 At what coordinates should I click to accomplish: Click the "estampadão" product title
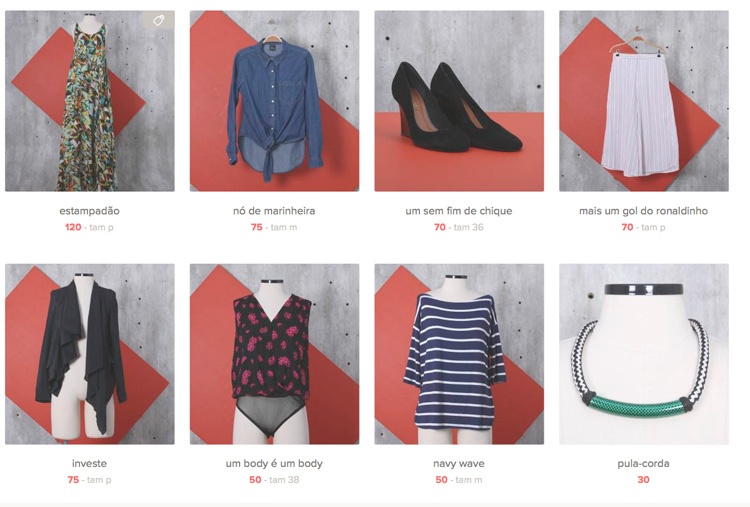[x=89, y=211]
